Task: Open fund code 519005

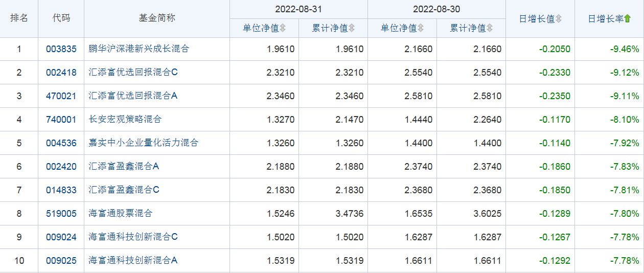Action: (x=61, y=214)
